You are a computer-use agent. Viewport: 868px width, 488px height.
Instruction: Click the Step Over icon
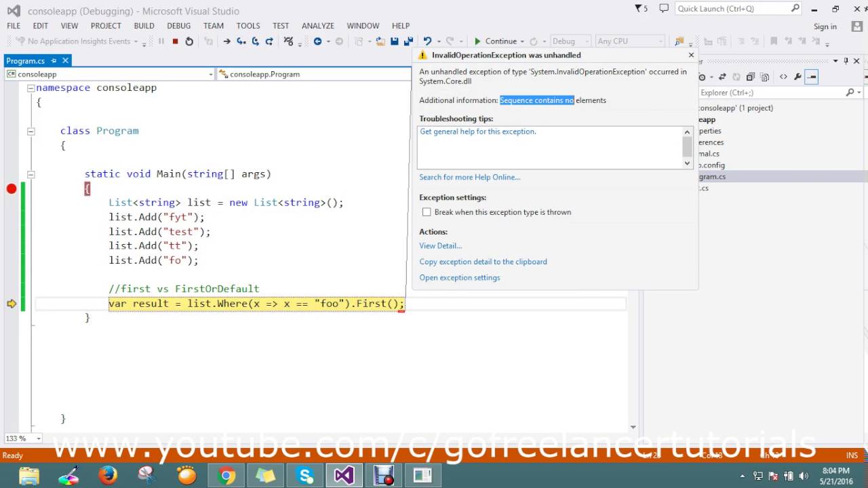[x=255, y=41]
